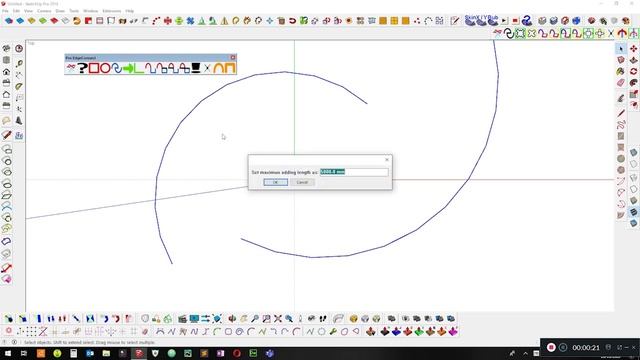Click the maximum adding length input field

tap(353, 172)
